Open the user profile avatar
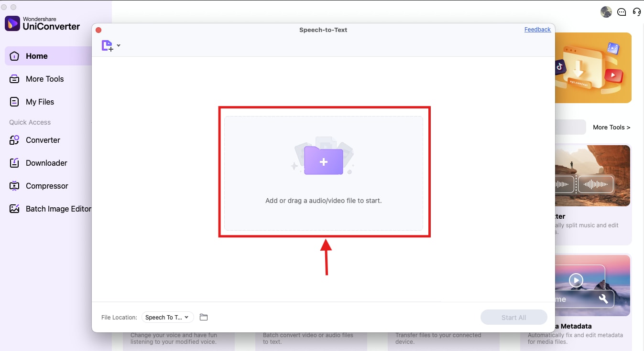The height and width of the screenshot is (351, 644). tap(606, 12)
